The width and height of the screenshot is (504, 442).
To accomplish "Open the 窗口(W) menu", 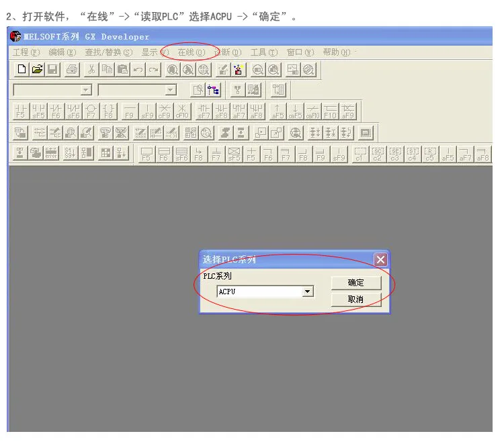I will pos(300,52).
